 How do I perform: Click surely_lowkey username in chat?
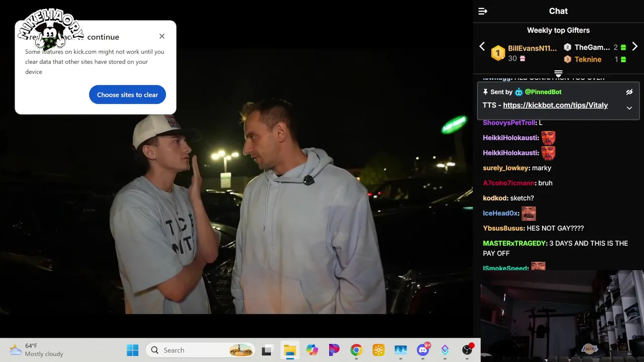point(506,168)
